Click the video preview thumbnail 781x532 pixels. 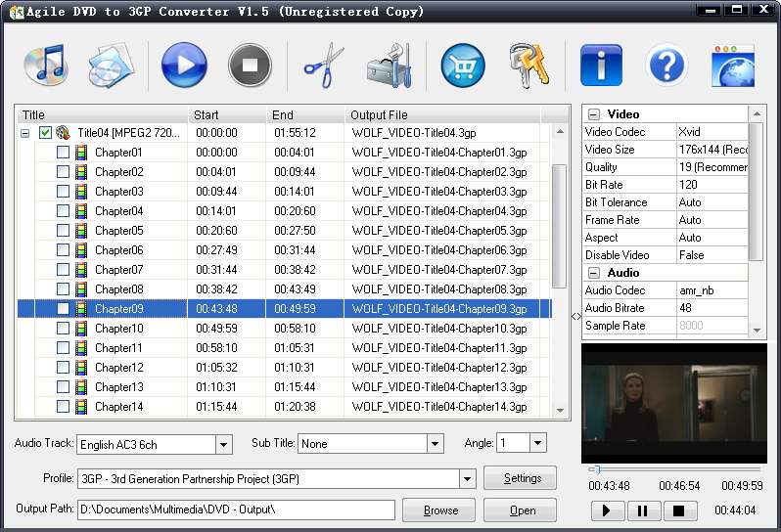point(674,403)
